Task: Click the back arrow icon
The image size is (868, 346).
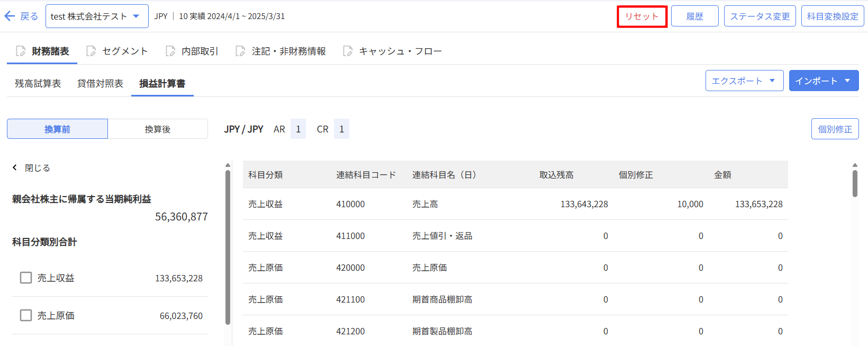Action: [10, 16]
